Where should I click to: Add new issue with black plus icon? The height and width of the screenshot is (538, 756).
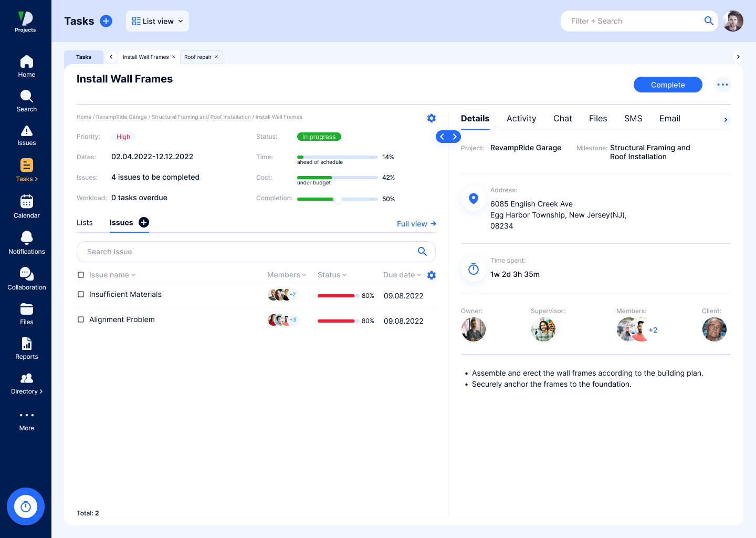tap(144, 222)
